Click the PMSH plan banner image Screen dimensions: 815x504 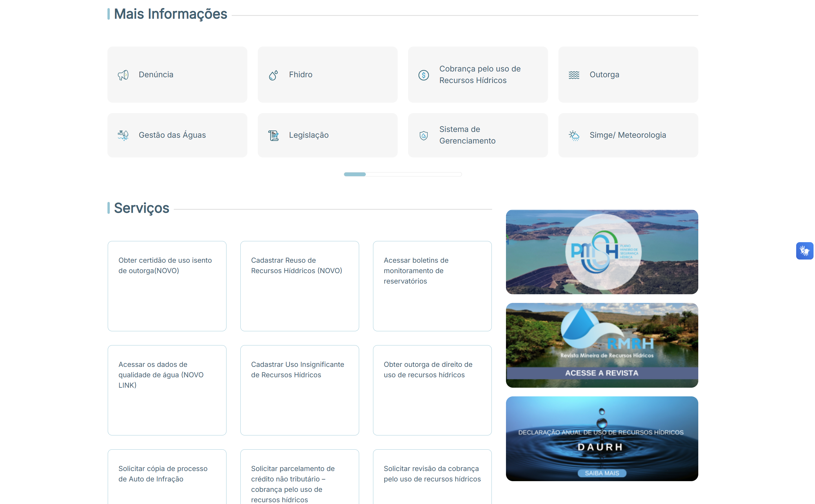(602, 252)
